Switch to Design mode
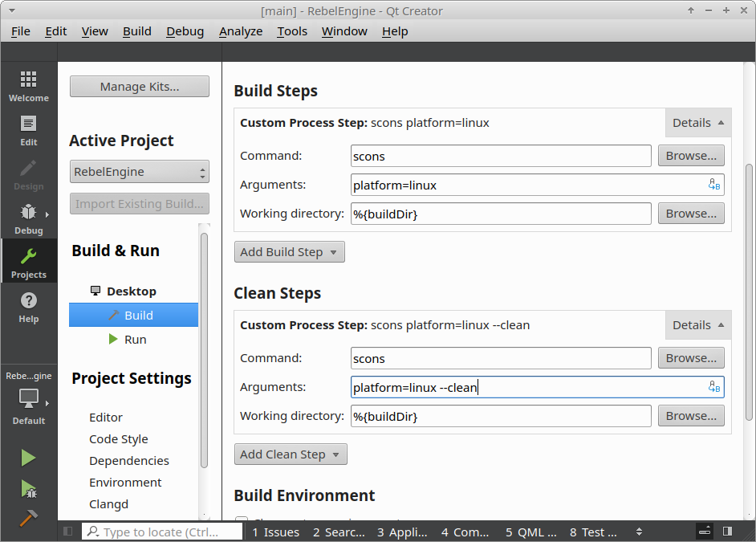The width and height of the screenshot is (756, 542). pyautogui.click(x=28, y=176)
